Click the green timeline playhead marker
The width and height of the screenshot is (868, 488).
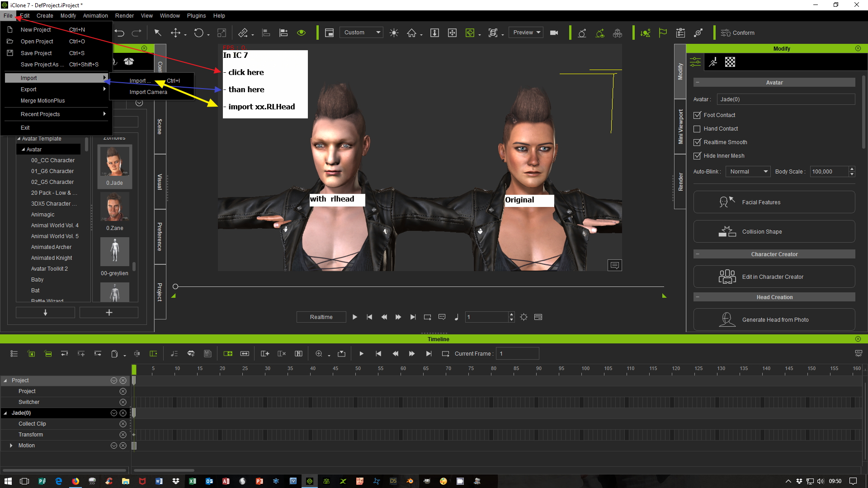pyautogui.click(x=134, y=370)
